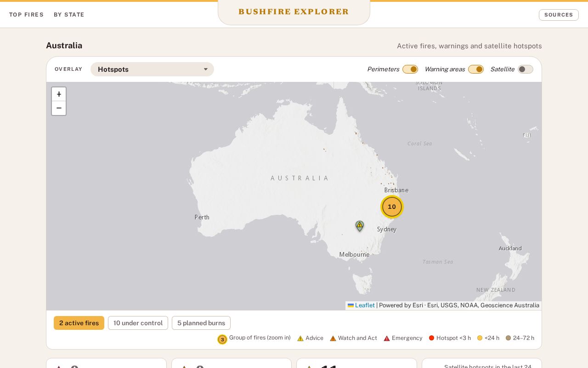Viewport: 588px width, 368px height.
Task: Toggle the Warning areas switch
Action: [476, 69]
